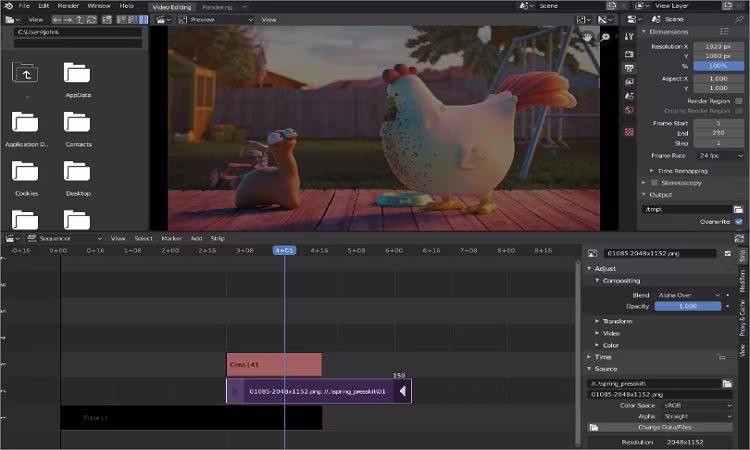This screenshot has height=450, width=750.
Task: Click the resolution percentage 100% slider
Action: [x=718, y=66]
